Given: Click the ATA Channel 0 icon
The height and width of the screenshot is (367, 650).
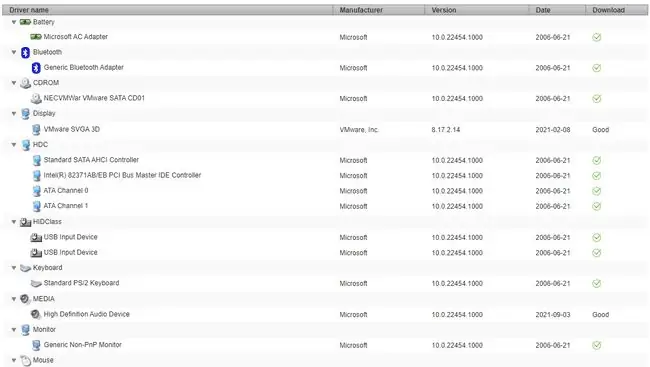Looking at the screenshot, I should [x=36, y=191].
